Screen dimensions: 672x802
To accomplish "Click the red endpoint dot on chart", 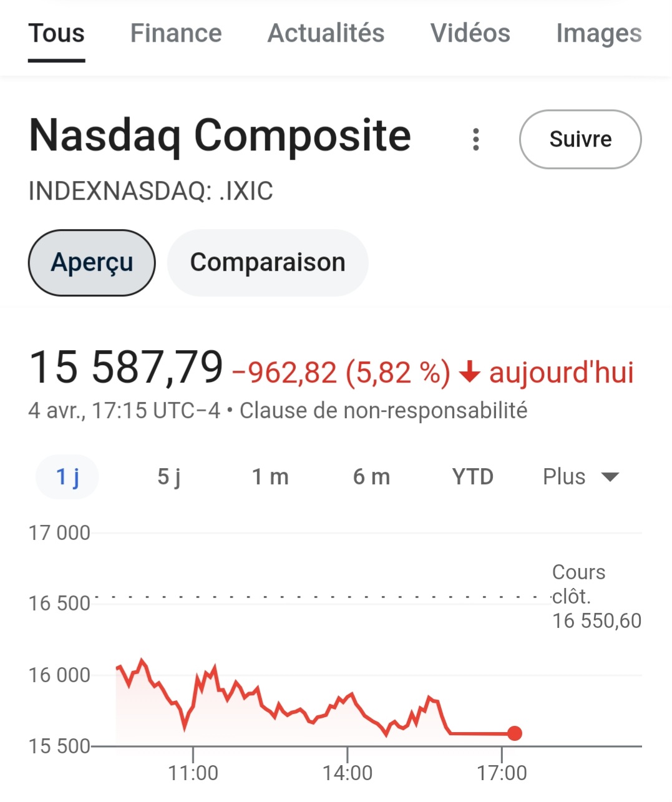I will (x=514, y=733).
